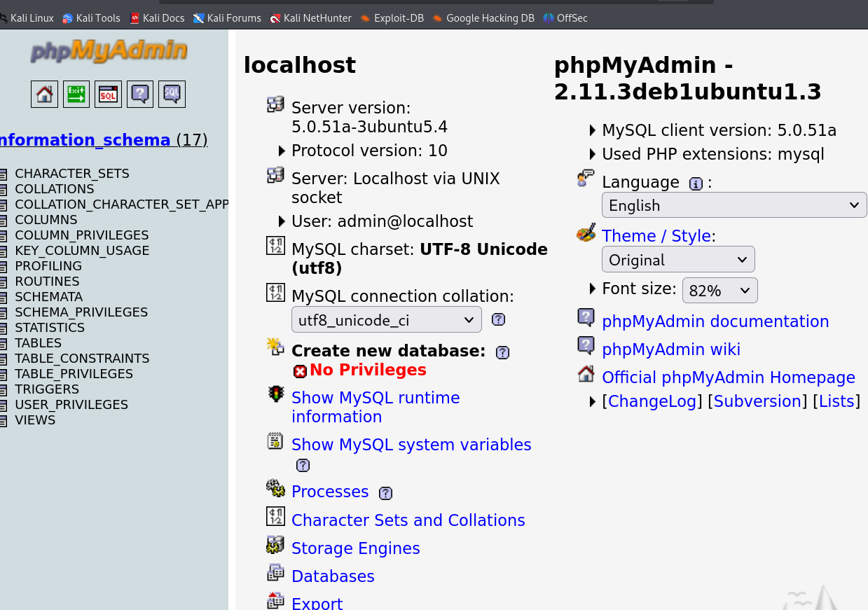Screen dimensions: 868x610
Task: Click table icon beside ROUTINES
Action: tap(4, 282)
